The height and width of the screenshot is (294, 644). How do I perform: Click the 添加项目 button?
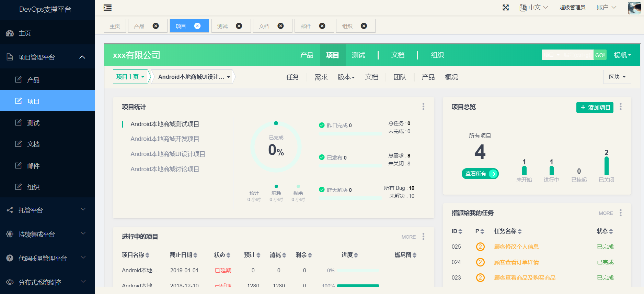point(595,108)
